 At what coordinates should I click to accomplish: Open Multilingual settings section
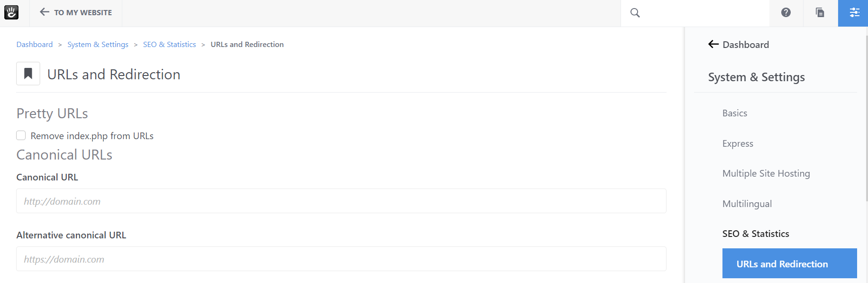747,204
